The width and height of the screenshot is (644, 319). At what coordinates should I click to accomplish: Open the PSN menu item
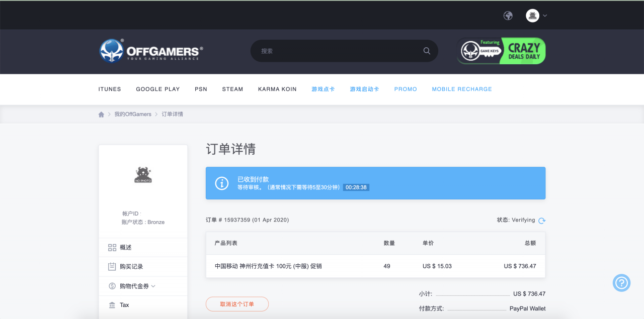[x=201, y=89]
